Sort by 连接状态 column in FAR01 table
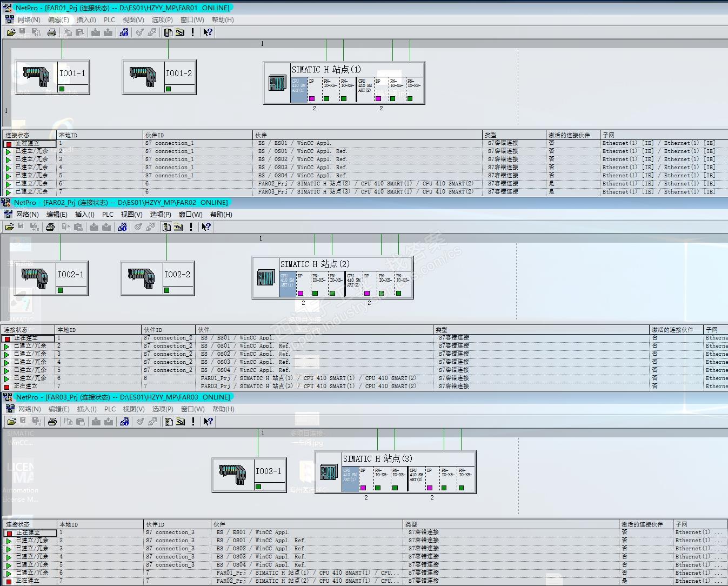The image size is (728, 586). click(30, 135)
